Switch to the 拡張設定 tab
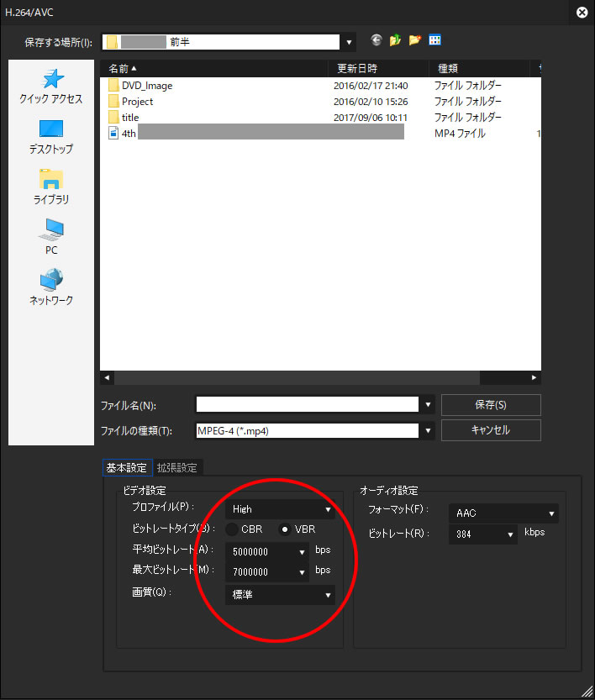The image size is (595, 700). pos(176,468)
